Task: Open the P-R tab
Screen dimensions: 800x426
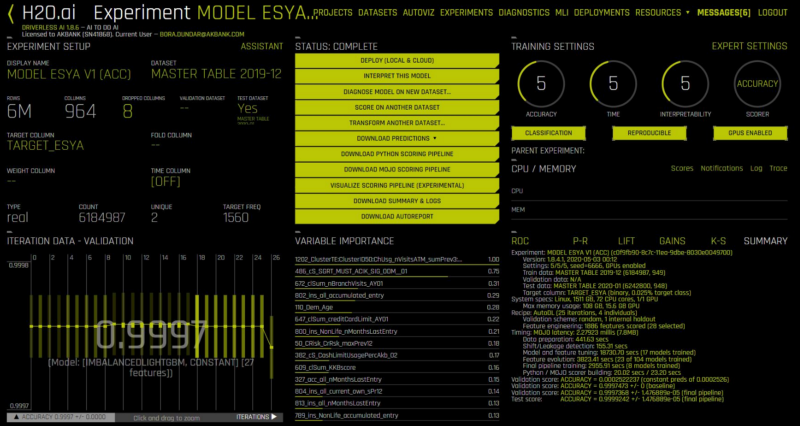Action: pyautogui.click(x=581, y=241)
